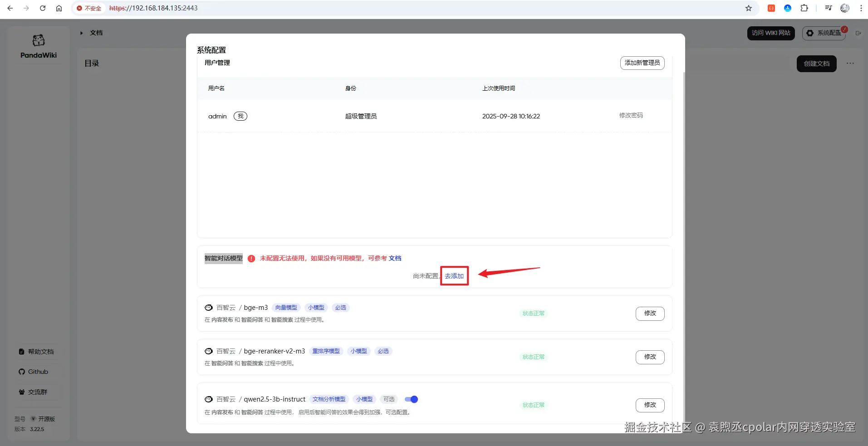The height and width of the screenshot is (446, 868).
Task: Open the browser extensions puzzle icon
Action: click(804, 8)
